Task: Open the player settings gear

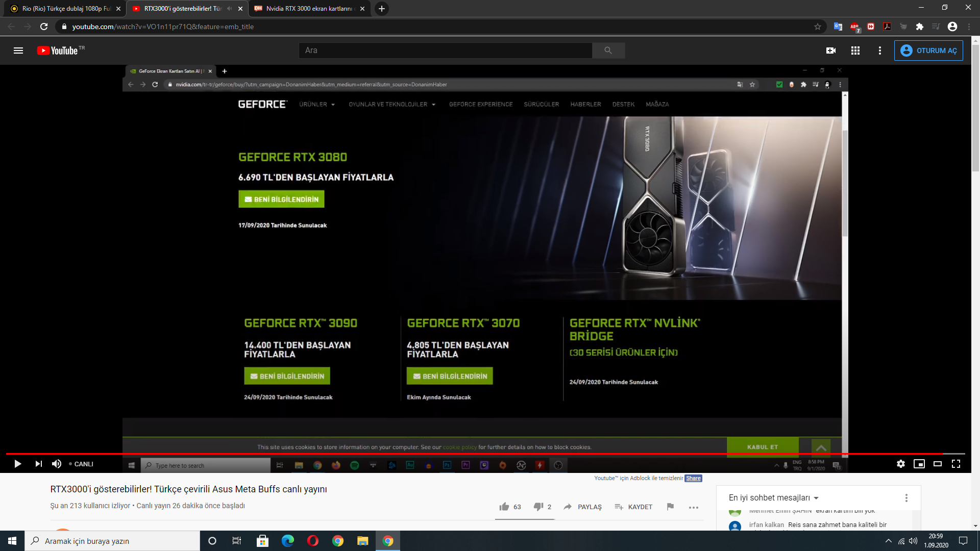Action: click(x=901, y=464)
